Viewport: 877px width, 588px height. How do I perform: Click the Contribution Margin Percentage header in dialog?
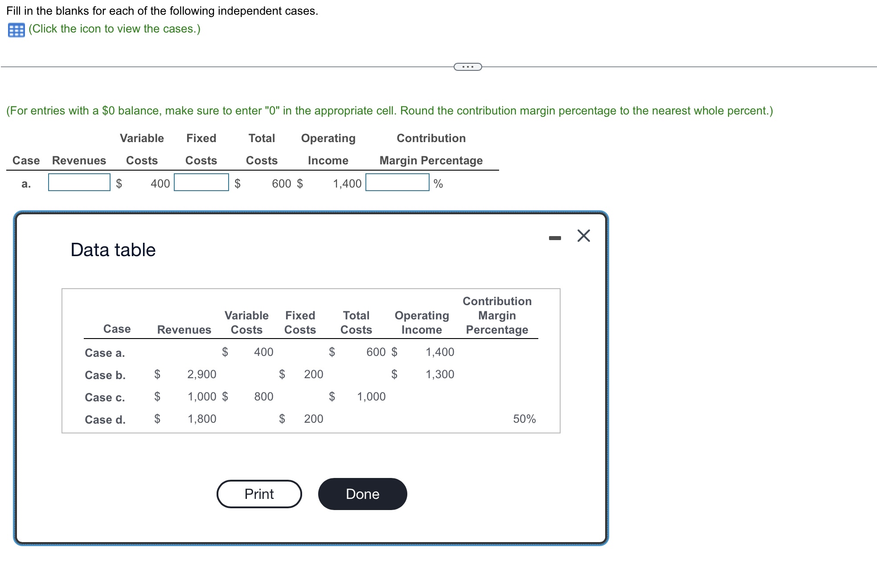pyautogui.click(x=497, y=315)
